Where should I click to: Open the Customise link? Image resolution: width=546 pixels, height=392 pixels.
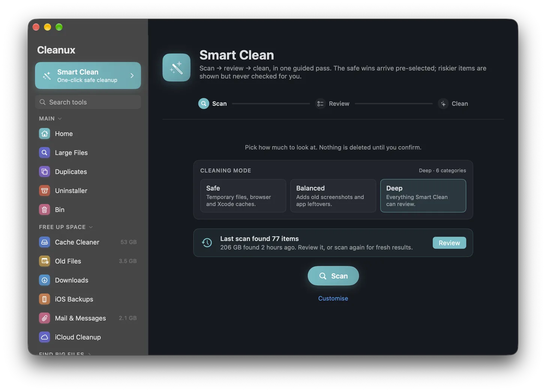click(x=333, y=298)
